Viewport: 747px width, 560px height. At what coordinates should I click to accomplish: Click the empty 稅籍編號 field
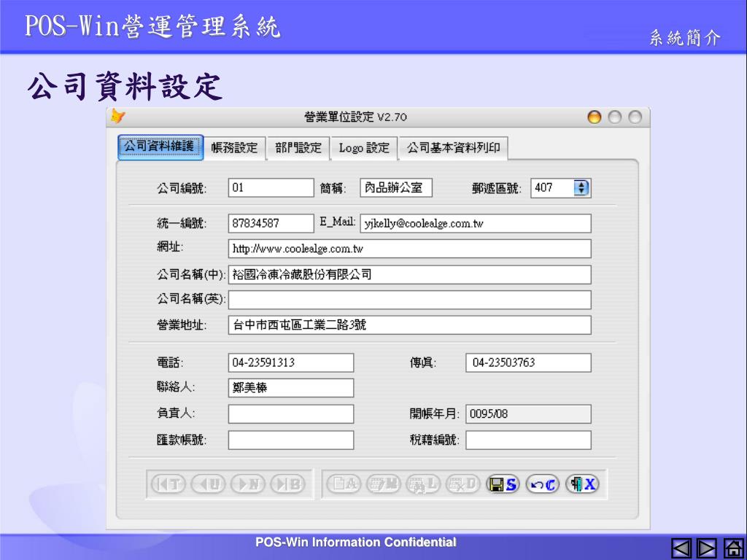(x=528, y=440)
